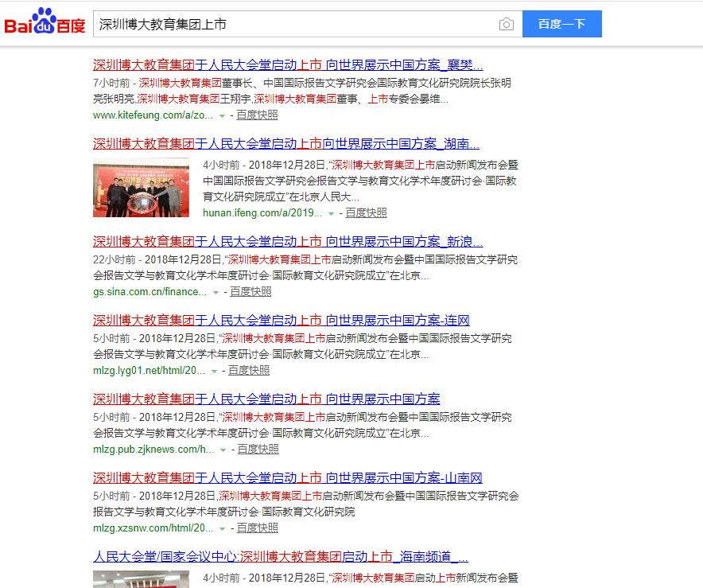Expand the dropdown arrow beside mlzg.pub.zjknews.com
The image size is (703, 588).
(x=223, y=450)
